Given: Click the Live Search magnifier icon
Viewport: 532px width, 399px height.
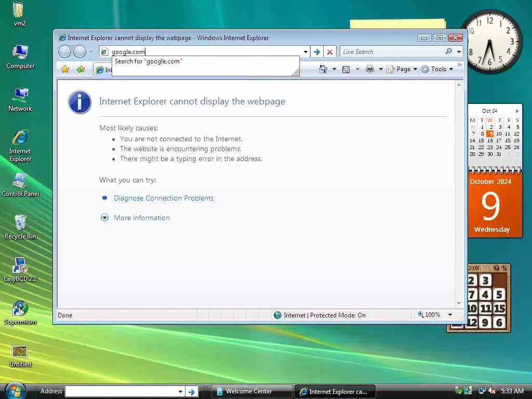Looking at the screenshot, I should (448, 51).
